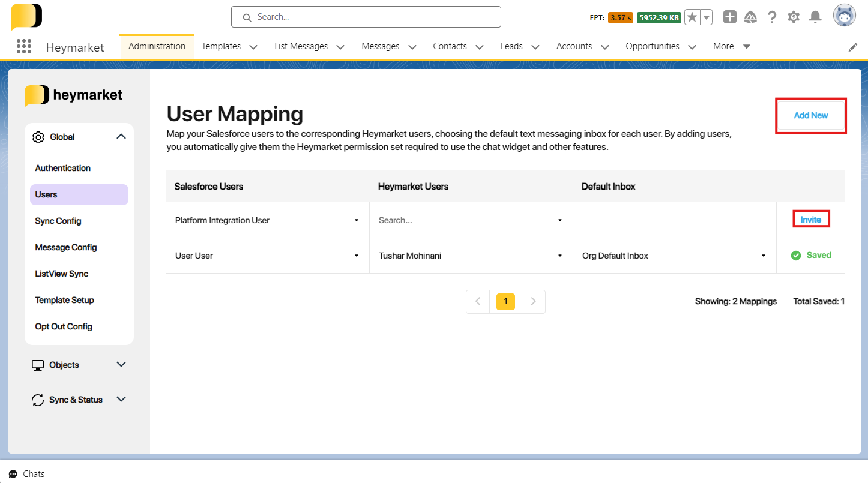Click the Invite link
Image resolution: width=868 pixels, height=483 pixels.
tap(811, 220)
